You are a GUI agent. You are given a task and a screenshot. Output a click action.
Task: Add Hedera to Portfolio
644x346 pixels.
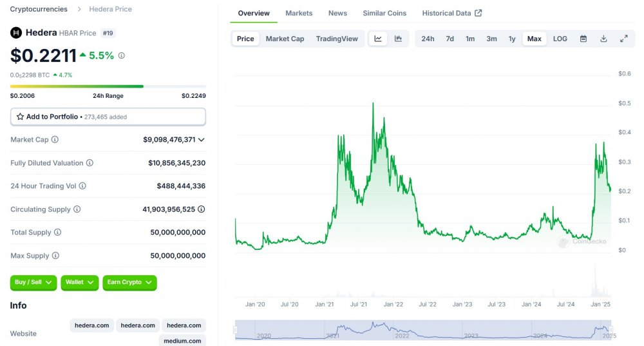[108, 117]
